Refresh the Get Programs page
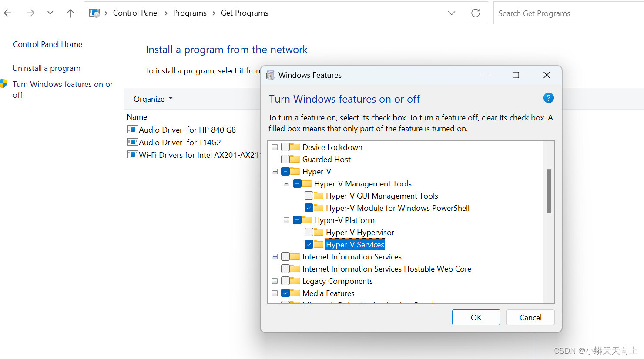 [x=476, y=13]
